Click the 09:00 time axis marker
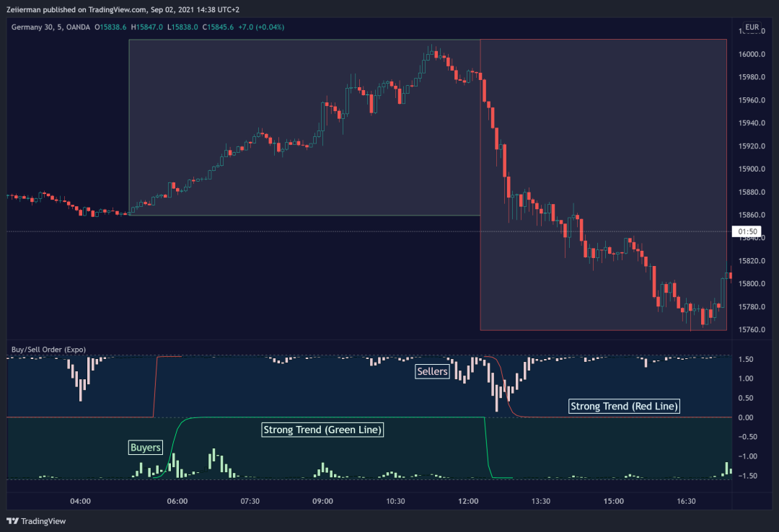This screenshot has height=532, width=779. [322, 501]
